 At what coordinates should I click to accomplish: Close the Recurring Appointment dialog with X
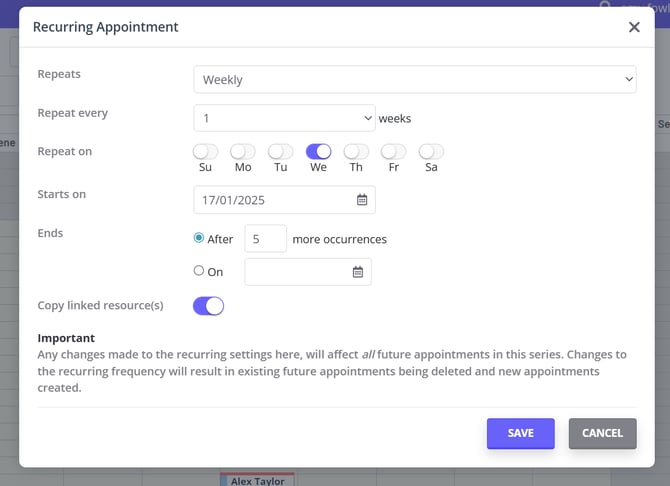634,27
